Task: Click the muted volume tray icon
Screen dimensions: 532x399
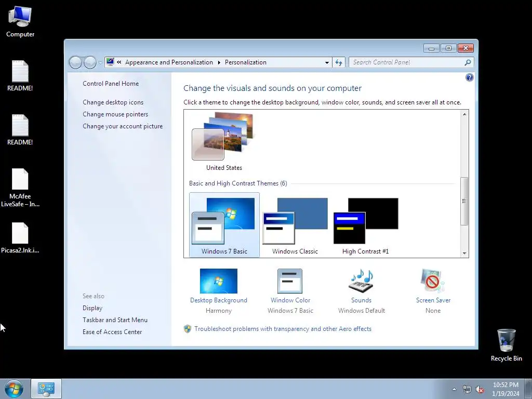Action: (480, 390)
